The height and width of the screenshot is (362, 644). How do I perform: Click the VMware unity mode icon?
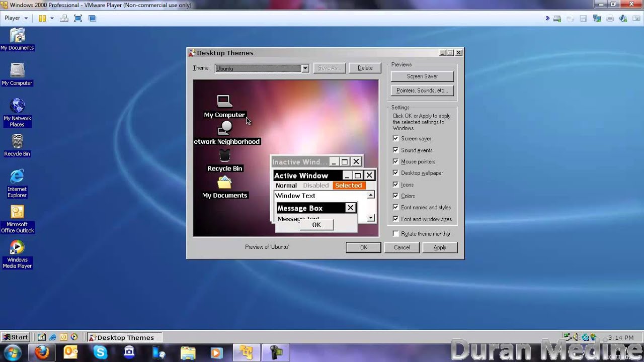tap(92, 18)
